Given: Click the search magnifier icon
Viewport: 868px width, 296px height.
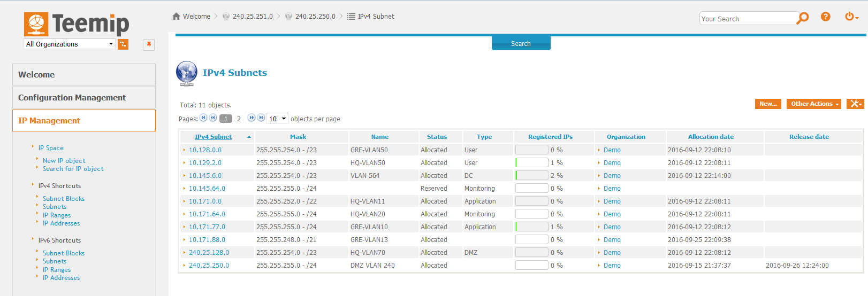Looking at the screenshot, I should pos(803,18).
